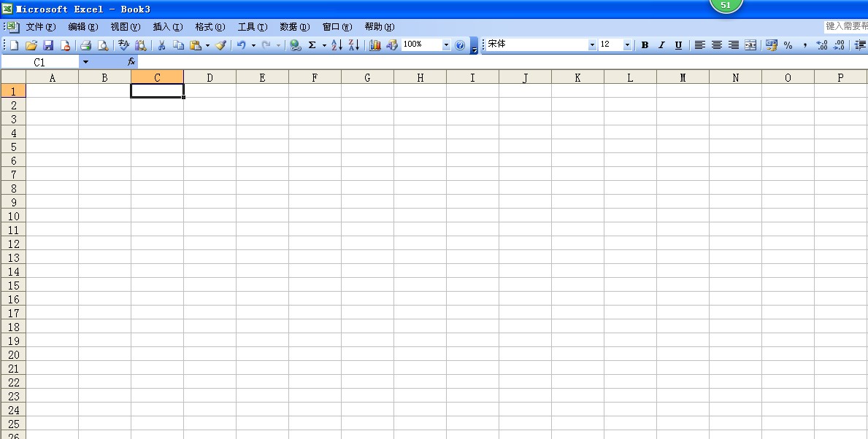Open the 窗口 (Window) menu
This screenshot has width=868, height=439.
[x=337, y=26]
